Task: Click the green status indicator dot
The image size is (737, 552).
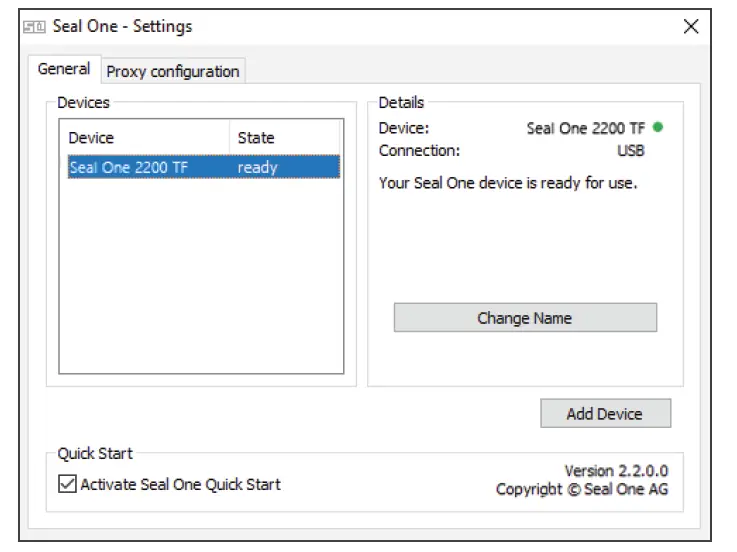Action: [658, 126]
